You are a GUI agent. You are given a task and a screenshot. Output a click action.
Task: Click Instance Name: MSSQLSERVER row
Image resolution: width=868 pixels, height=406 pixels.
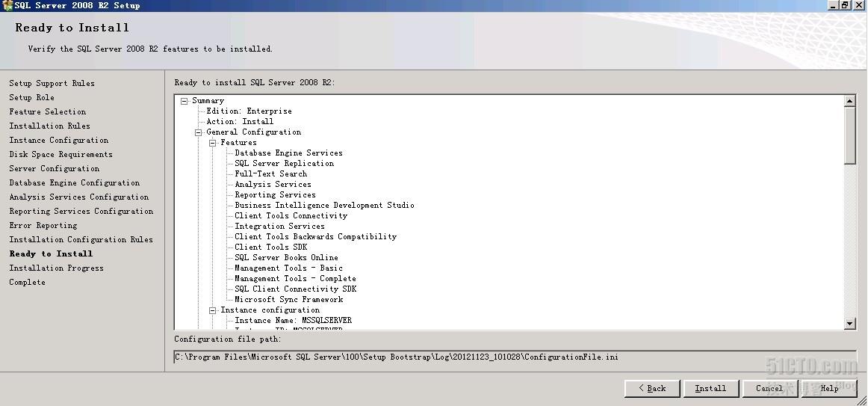(293, 321)
